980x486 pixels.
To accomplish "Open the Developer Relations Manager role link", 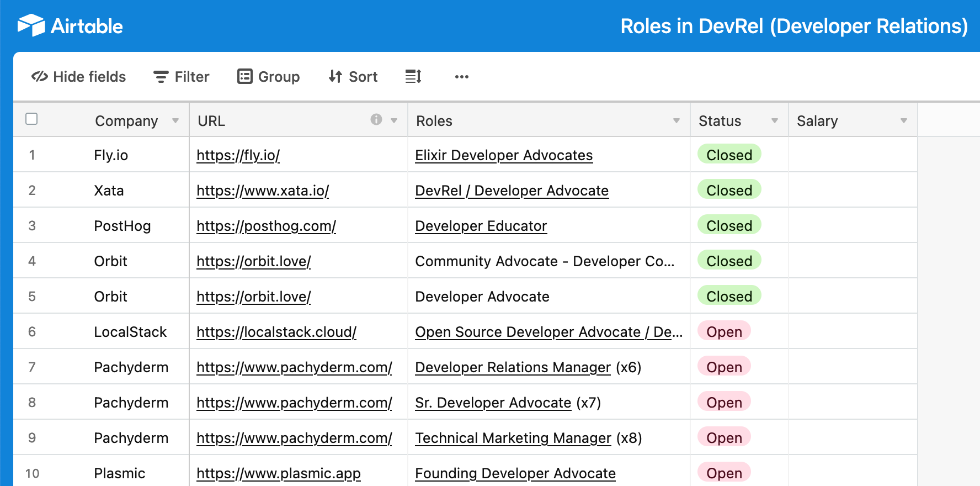I will [513, 367].
